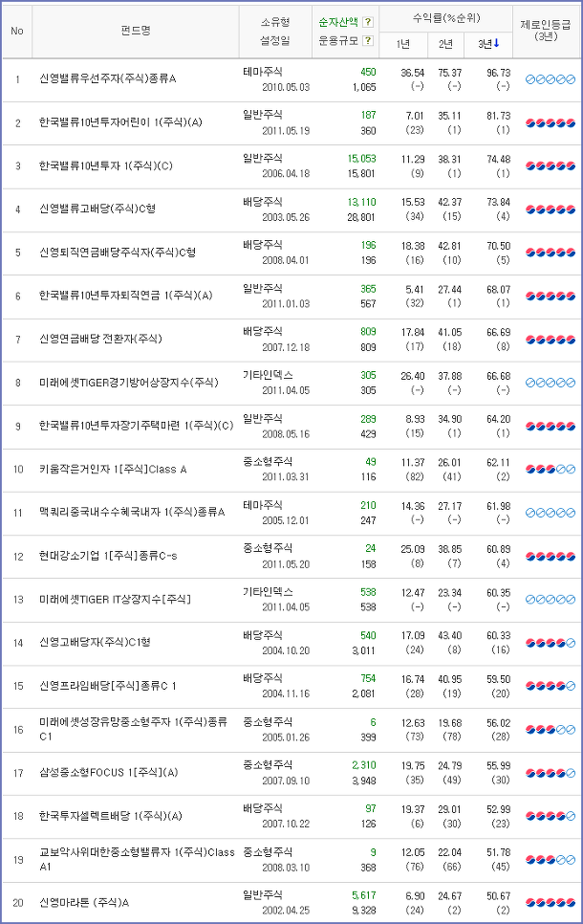Click the Zeroin rating icons for 신영밸류우선주자(주식)종류A
This screenshot has height=924, width=583.
point(550,79)
